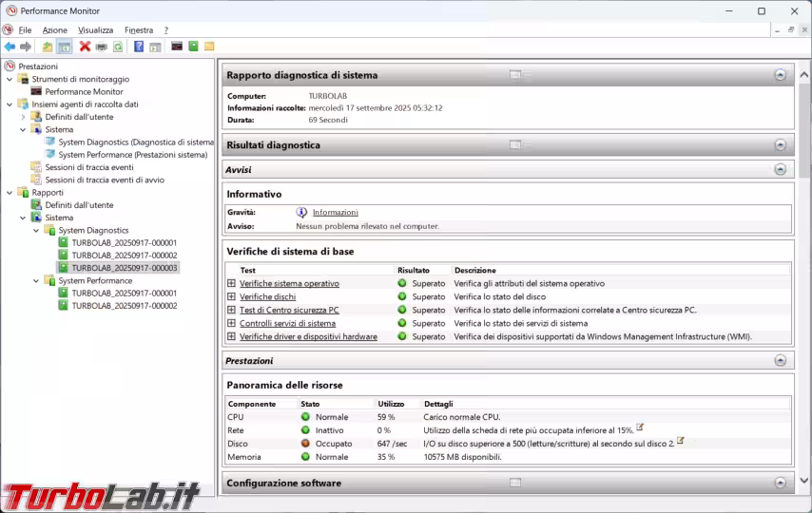
Task: Click the Informazioni severity link
Action: tap(335, 212)
